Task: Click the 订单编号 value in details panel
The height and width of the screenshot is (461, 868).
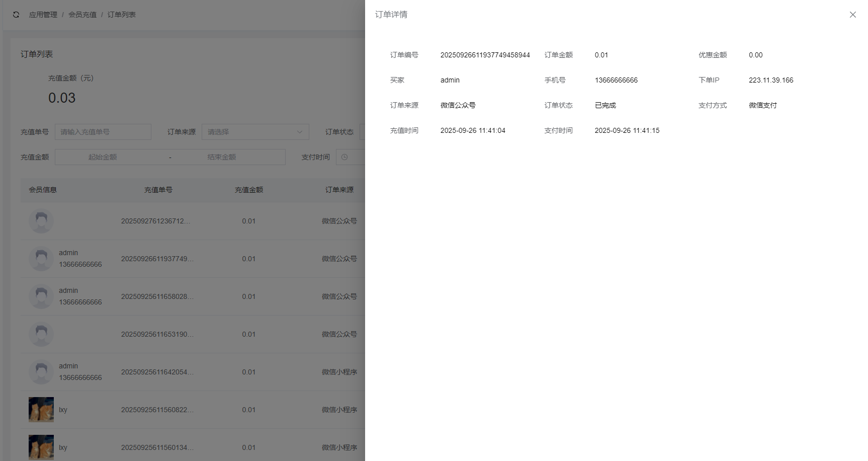Action: 485,55
